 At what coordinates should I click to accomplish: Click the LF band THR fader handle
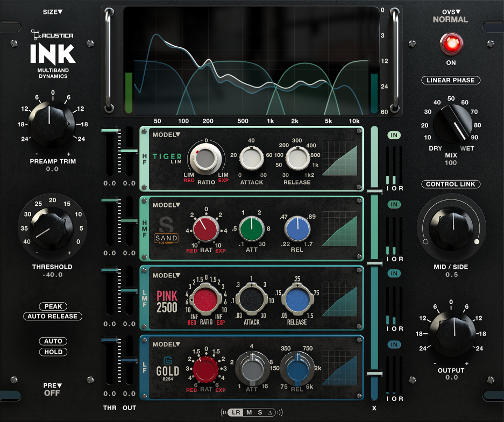(110, 339)
